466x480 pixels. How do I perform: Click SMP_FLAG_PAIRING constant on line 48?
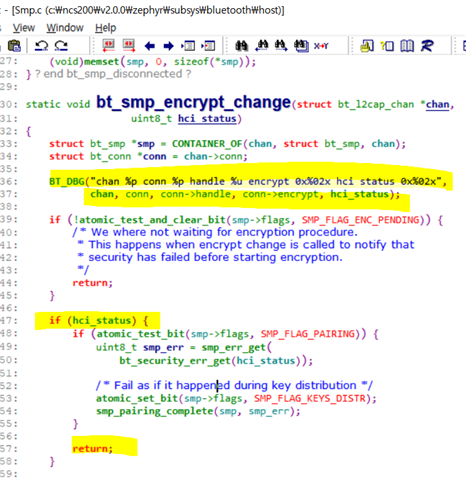(308, 334)
